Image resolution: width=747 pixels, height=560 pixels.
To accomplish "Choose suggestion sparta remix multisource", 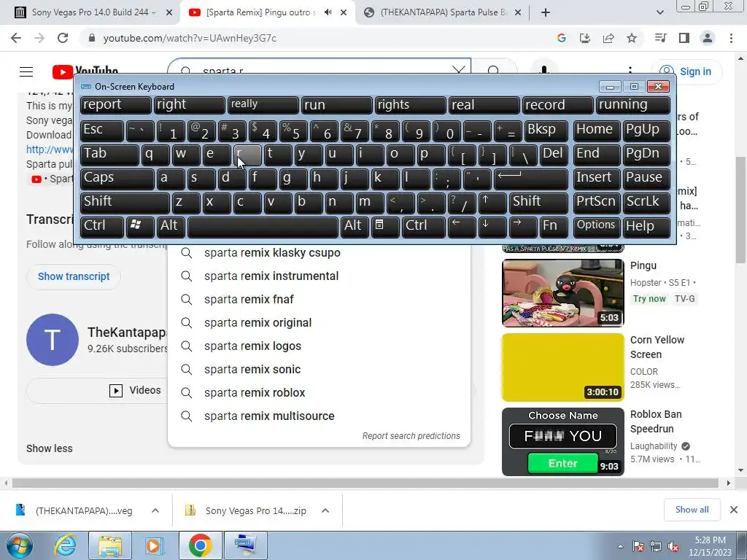I will pos(320,416).
